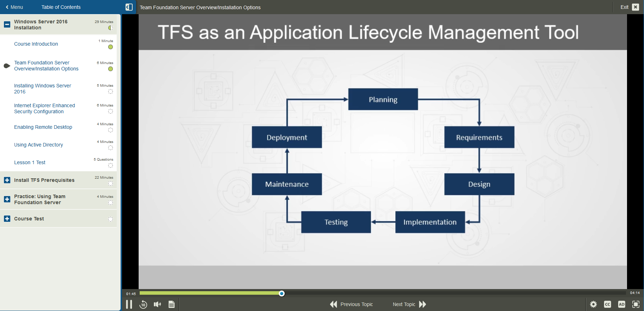Open the transcript notes icon

(172, 304)
